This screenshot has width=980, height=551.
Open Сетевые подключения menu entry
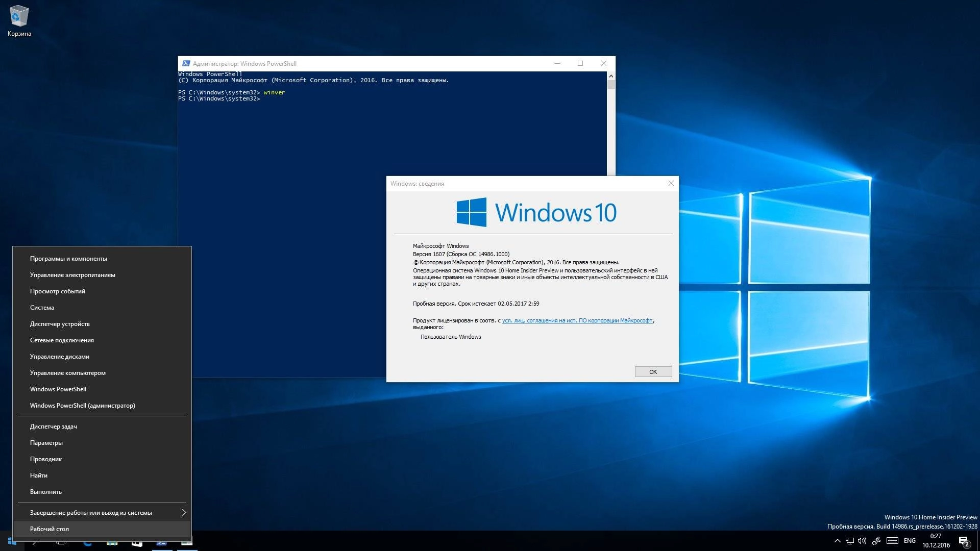(102, 340)
